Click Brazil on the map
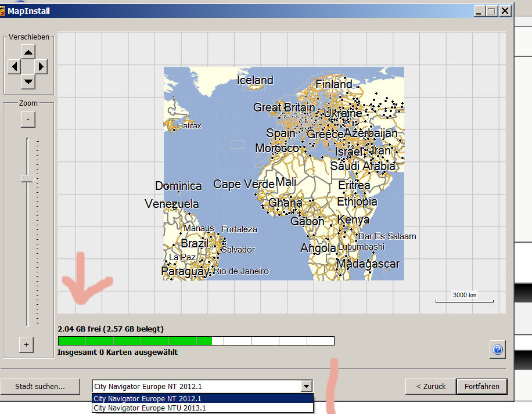The height and width of the screenshot is (414, 532). 194,243
